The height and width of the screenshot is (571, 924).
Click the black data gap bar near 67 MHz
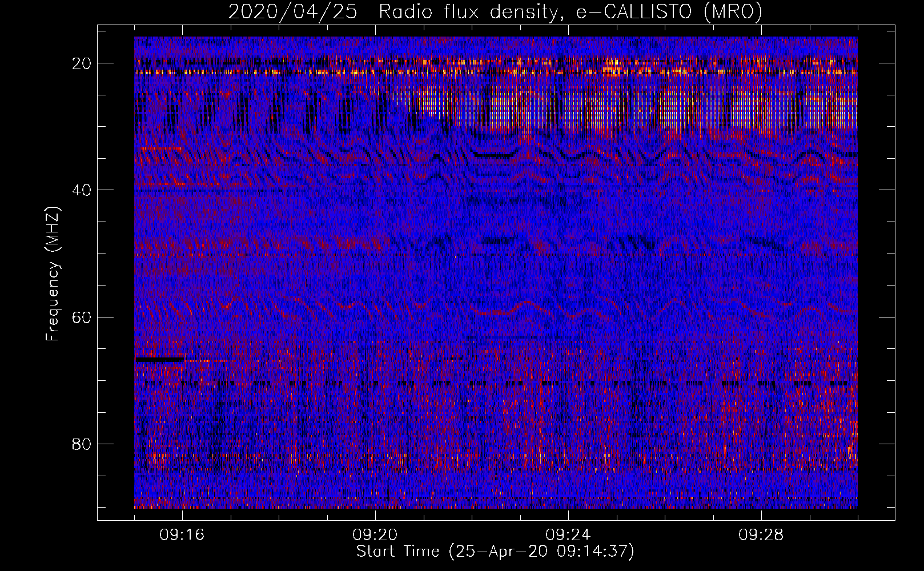(160, 360)
